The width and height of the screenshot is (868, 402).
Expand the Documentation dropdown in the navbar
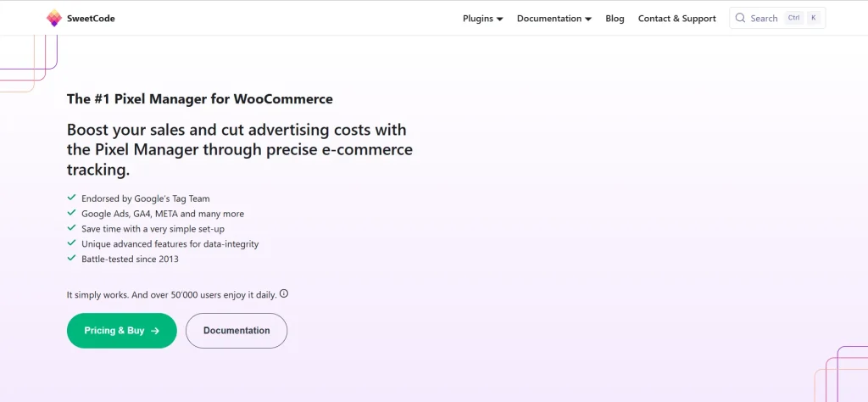(554, 19)
